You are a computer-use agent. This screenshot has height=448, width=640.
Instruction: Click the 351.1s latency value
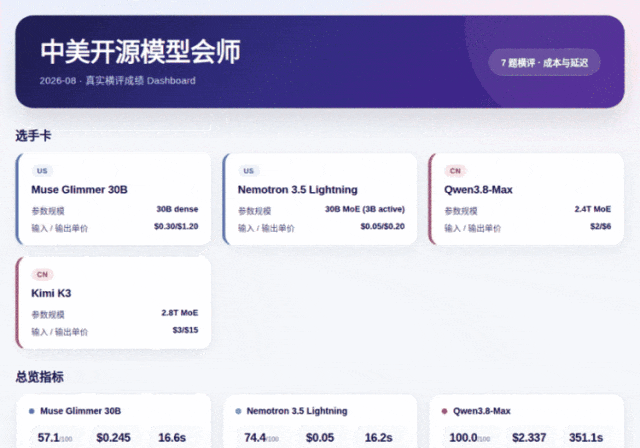pyautogui.click(x=586, y=438)
